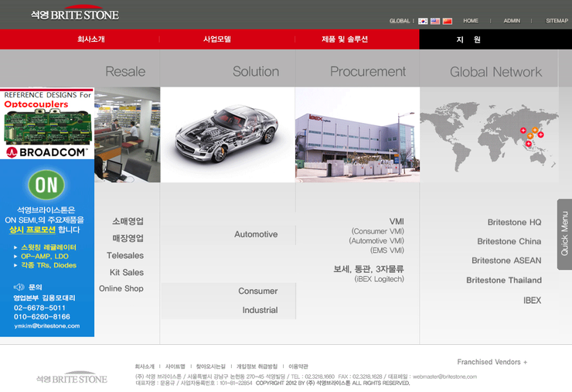Click the OP-AMP, LDO bullet item
This screenshot has height=392, width=572.
pos(45,256)
